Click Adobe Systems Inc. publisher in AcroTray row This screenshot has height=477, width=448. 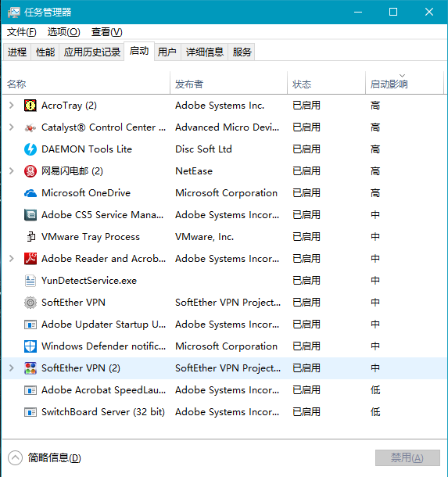point(220,106)
